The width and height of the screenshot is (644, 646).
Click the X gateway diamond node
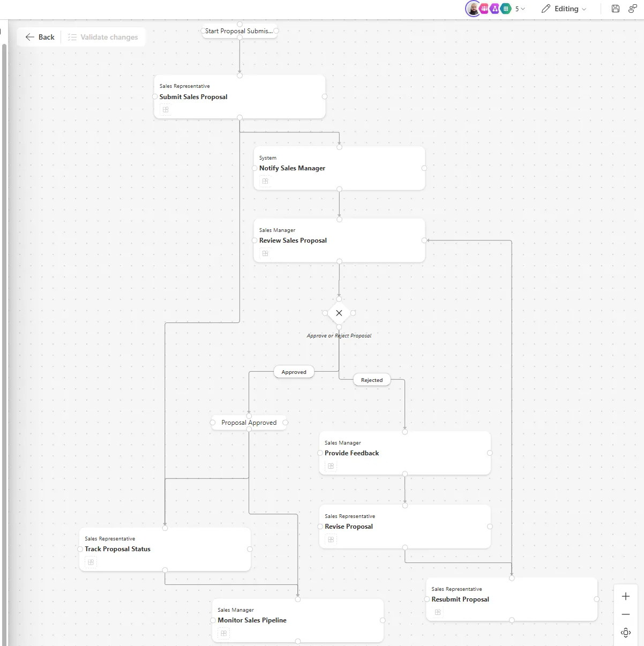tap(339, 313)
